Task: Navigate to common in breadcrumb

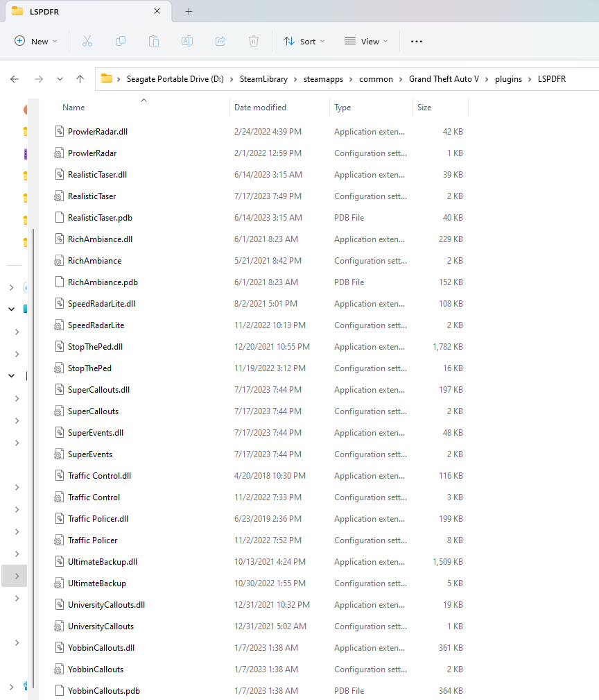Action: [376, 79]
